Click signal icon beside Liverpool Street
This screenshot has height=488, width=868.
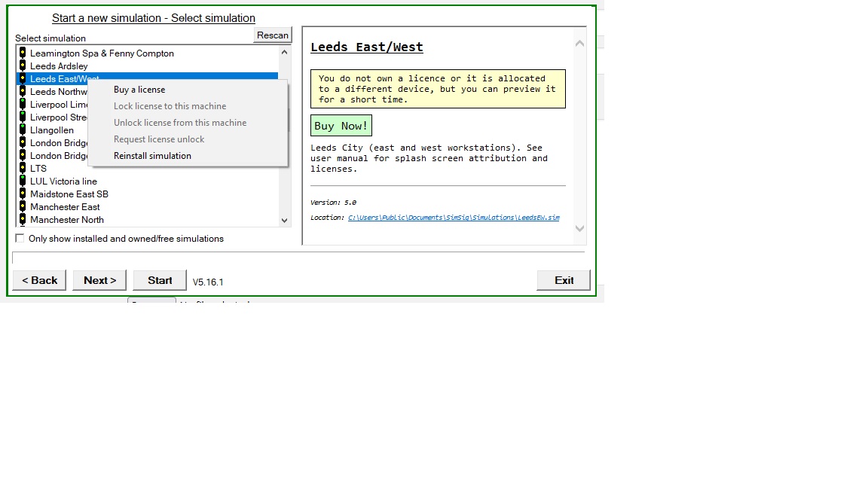[22, 117]
